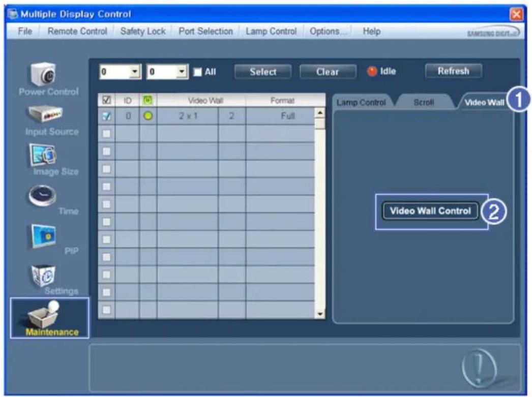Open the second ID range dropdown next to All
Viewport: 532px width, 397px height.
(182, 72)
